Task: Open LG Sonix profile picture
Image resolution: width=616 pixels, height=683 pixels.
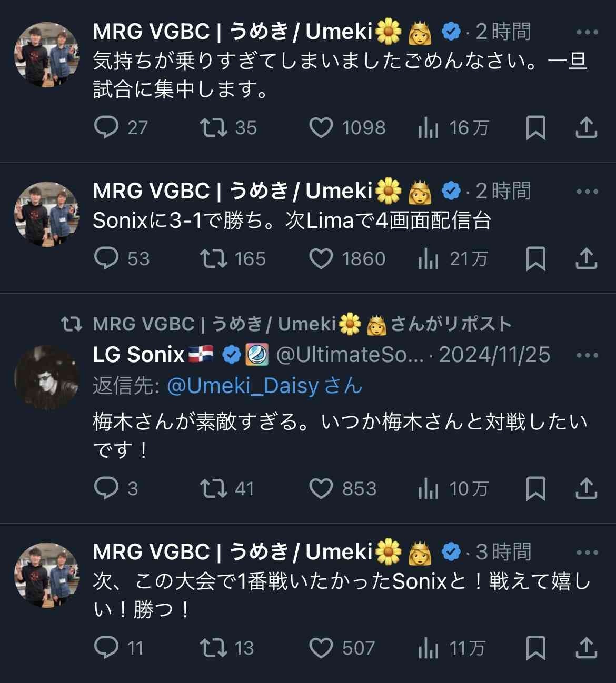Action: [x=46, y=377]
